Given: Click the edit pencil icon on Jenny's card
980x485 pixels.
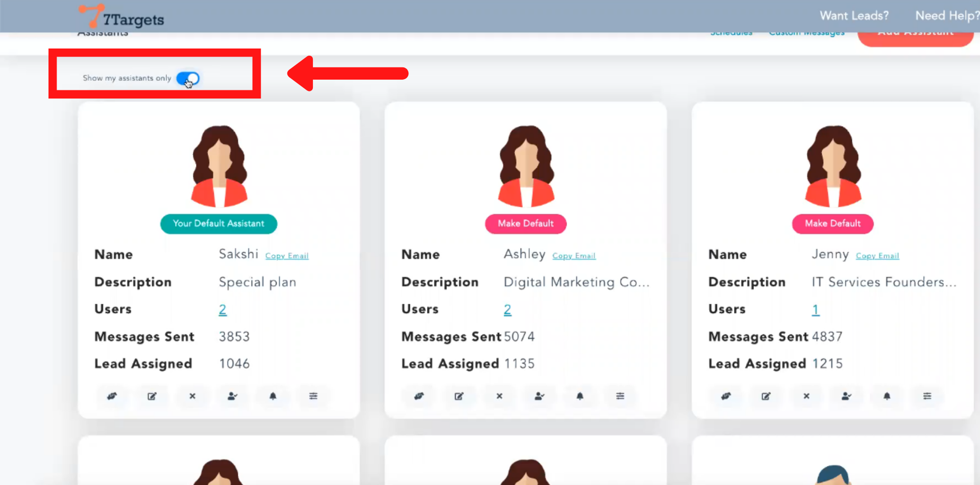Looking at the screenshot, I should 766,396.
